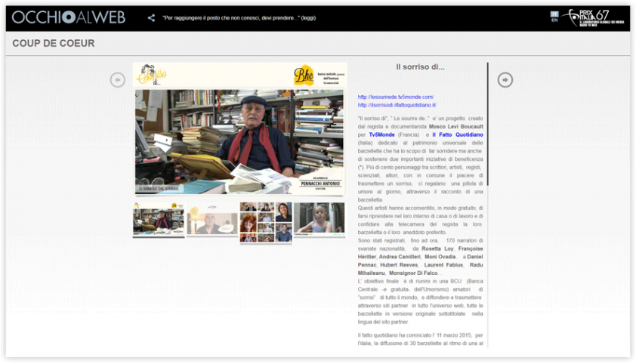Click the main Pennacchi Antonio image
The height and width of the screenshot is (364, 639).
pos(239,142)
